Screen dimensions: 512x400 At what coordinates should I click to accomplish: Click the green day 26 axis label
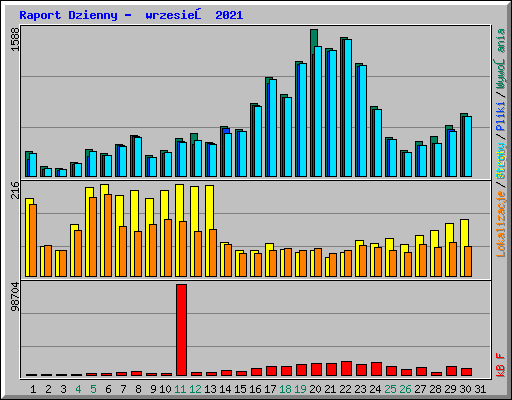(406, 389)
